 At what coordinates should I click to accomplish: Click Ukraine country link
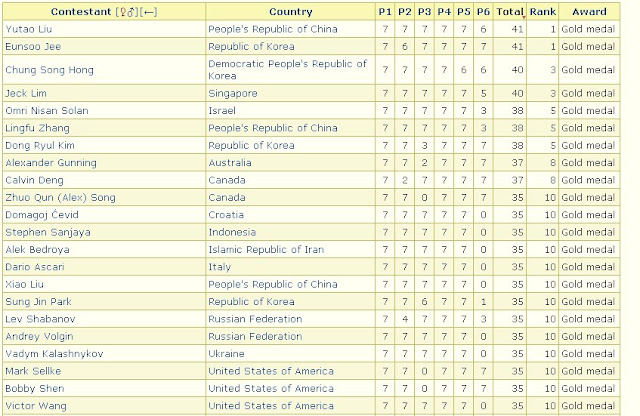(x=226, y=354)
